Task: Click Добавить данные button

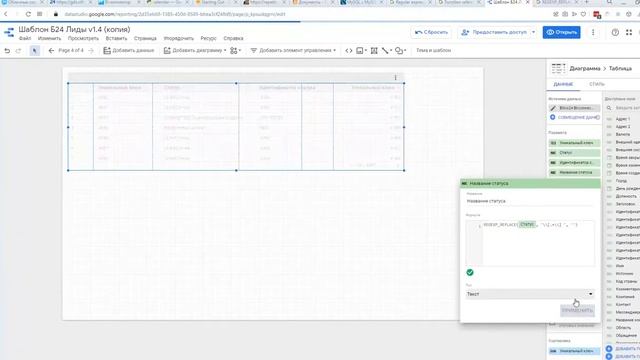Action: coord(129,51)
